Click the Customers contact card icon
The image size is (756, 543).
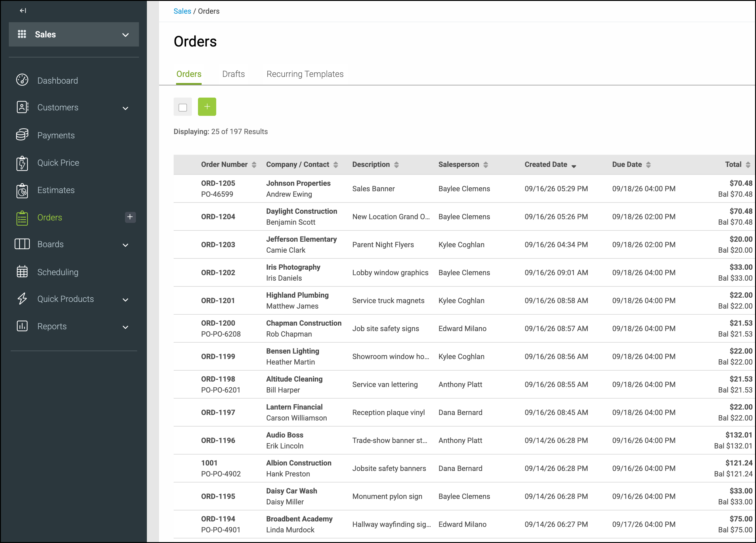22,107
